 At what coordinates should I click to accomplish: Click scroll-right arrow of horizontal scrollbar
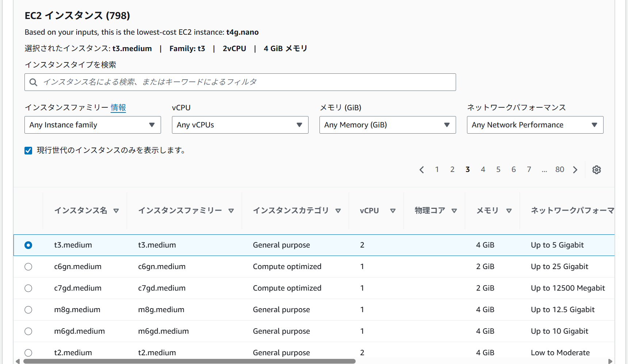pos(610,361)
